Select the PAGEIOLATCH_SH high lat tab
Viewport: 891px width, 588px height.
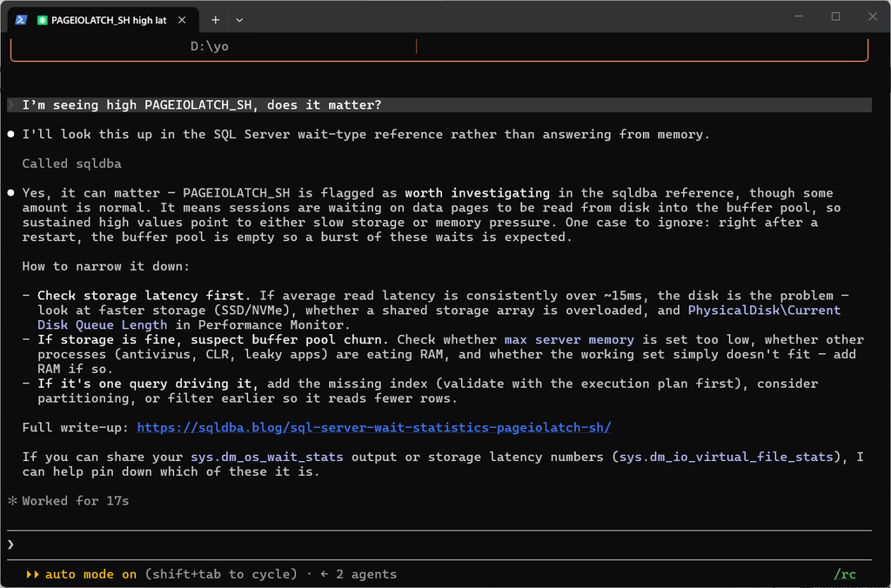pyautogui.click(x=103, y=20)
